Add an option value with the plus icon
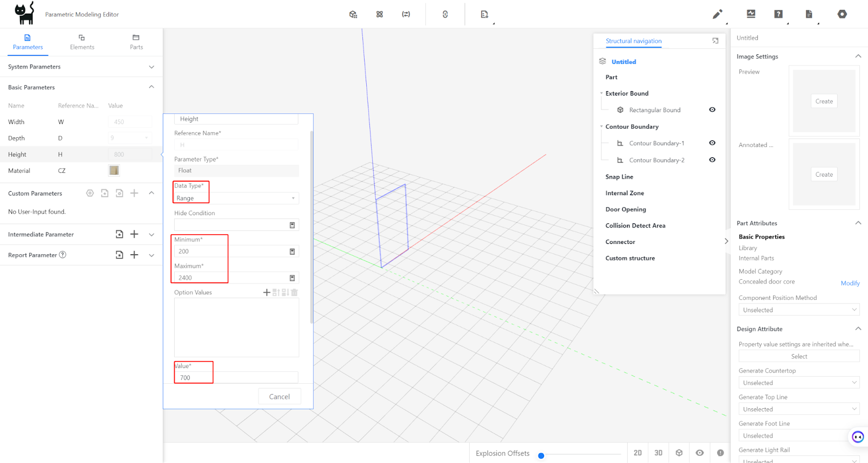Screen dimensions: 868x463 pyautogui.click(x=266, y=292)
